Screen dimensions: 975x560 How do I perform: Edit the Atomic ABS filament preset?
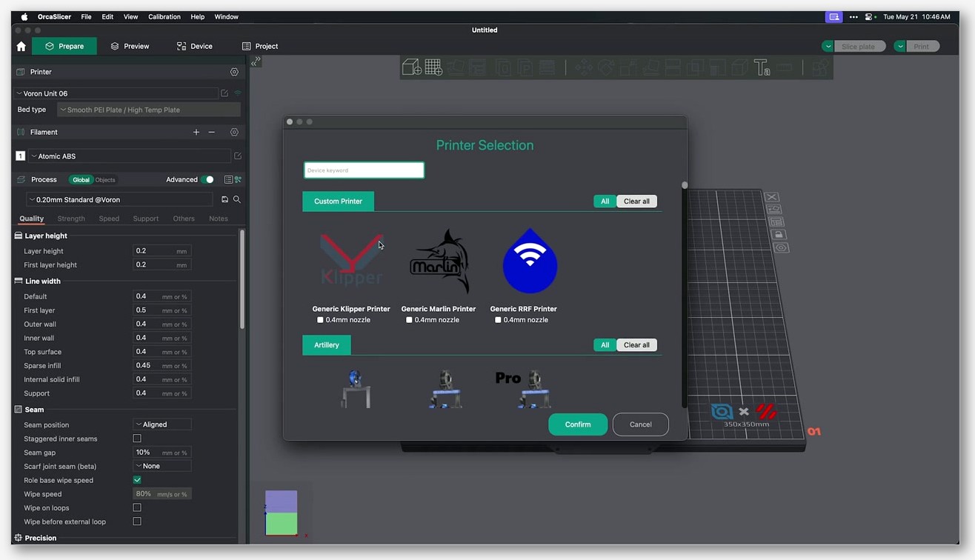point(238,156)
